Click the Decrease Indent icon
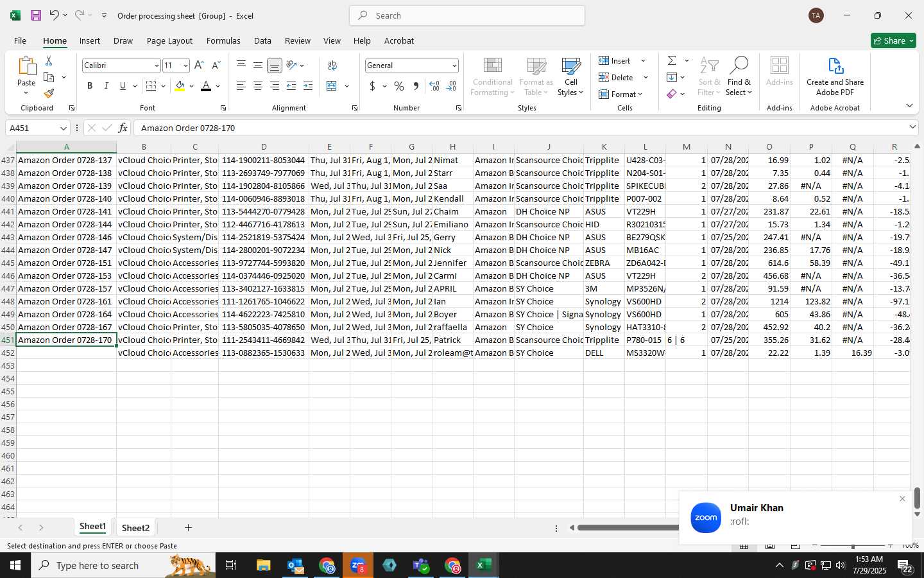This screenshot has width=924, height=578. point(291,86)
